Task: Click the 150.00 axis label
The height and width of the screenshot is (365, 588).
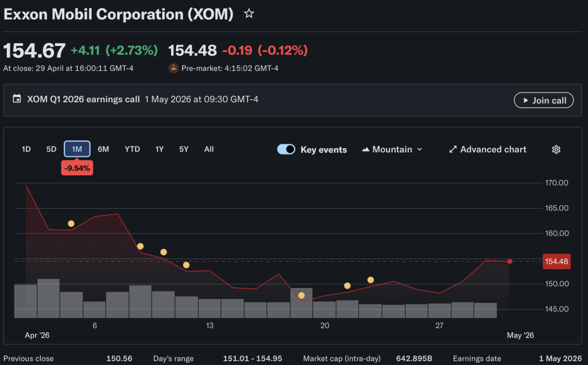Action: point(556,284)
